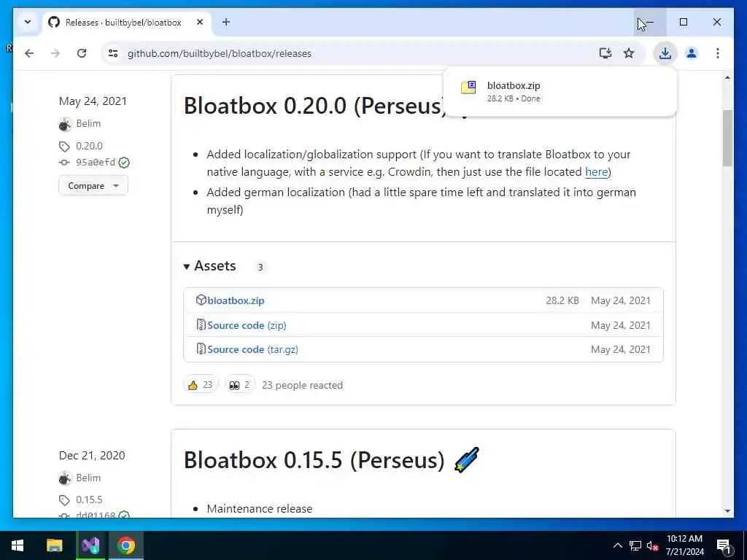
Task: Bookmark this page with the star icon
Action: tap(629, 53)
